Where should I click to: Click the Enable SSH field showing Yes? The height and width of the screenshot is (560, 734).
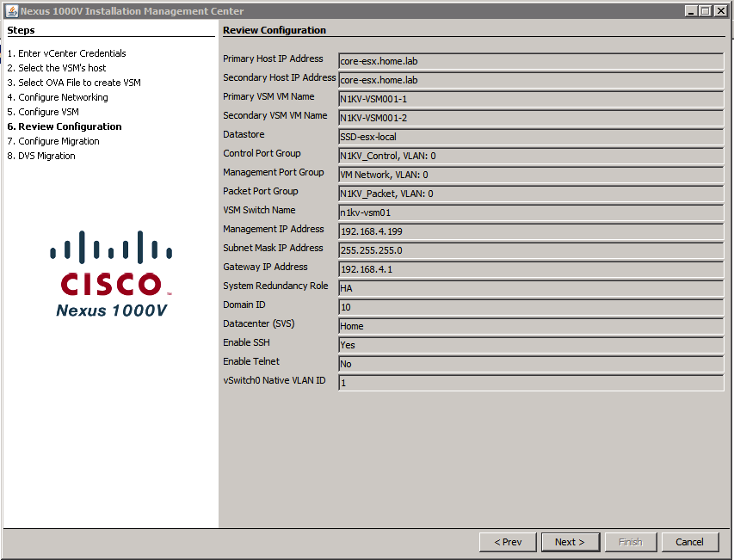coord(531,345)
